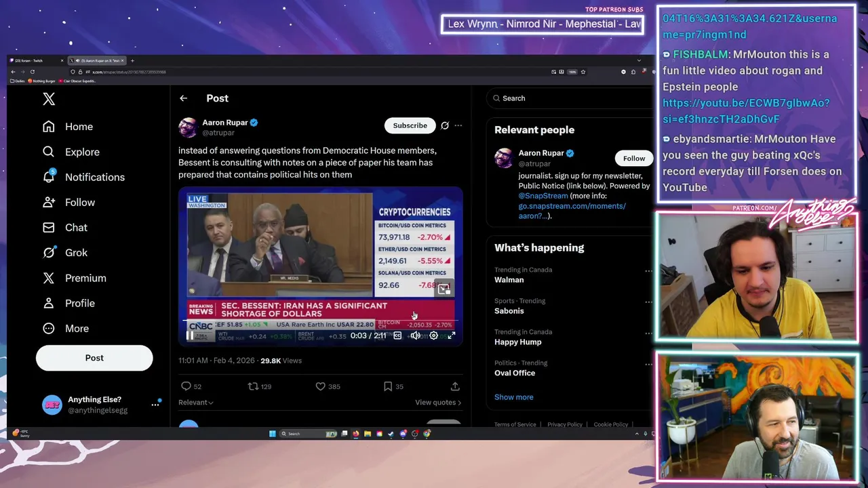Open options dots for Sabonis trend
868x488 pixels.
tap(648, 302)
